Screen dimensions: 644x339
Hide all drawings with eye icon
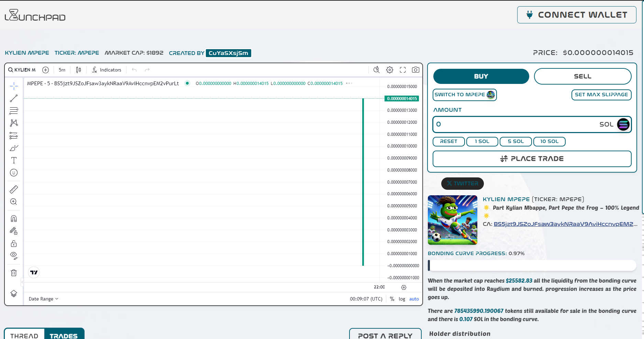[x=14, y=256]
